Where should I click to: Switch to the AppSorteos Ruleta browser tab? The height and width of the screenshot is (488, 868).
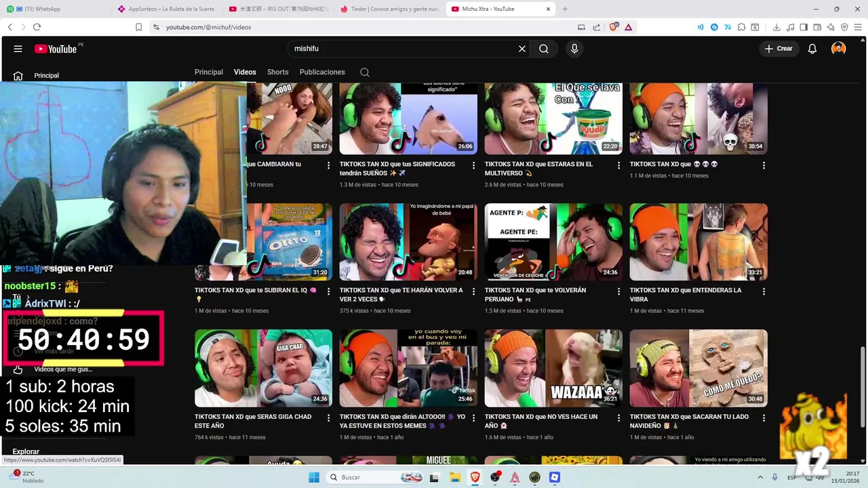(167, 9)
